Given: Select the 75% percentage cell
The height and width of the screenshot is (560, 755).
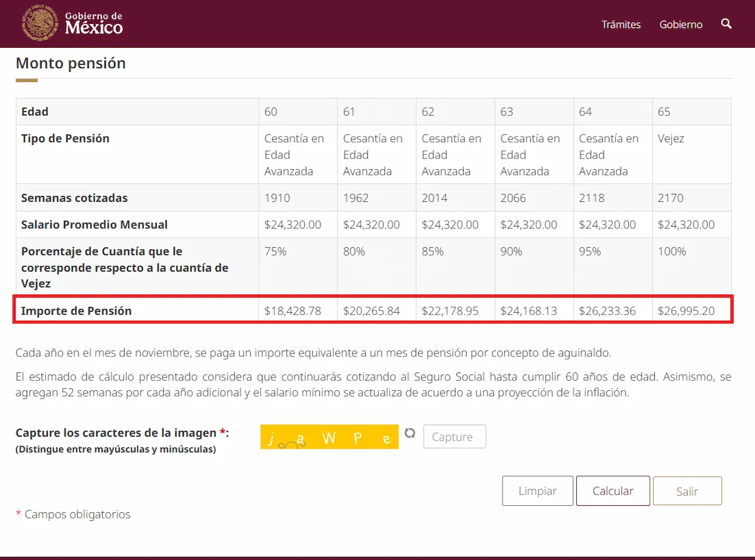Looking at the screenshot, I should tap(275, 252).
